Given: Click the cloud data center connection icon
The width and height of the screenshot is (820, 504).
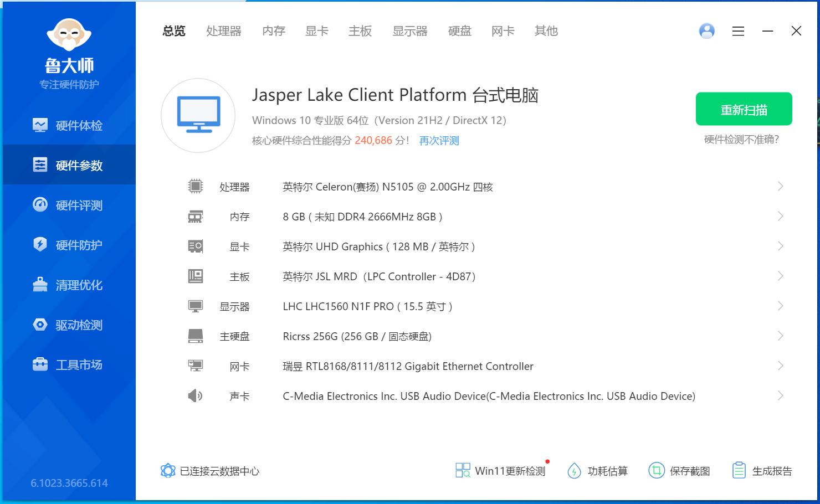Looking at the screenshot, I should pyautogui.click(x=167, y=471).
